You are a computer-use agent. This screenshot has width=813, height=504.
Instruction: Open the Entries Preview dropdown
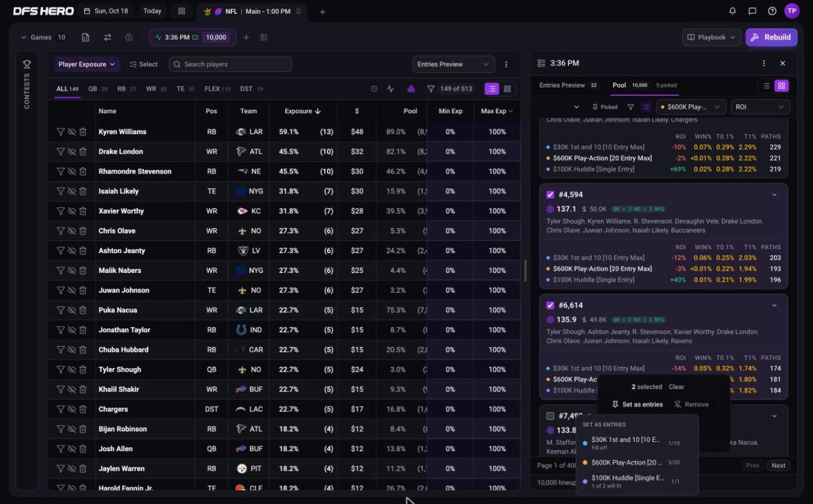coord(454,64)
